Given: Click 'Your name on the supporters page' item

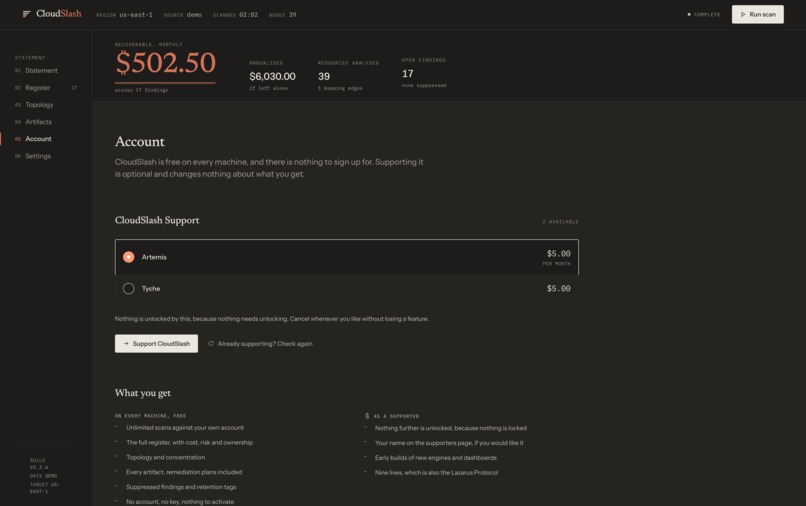Looking at the screenshot, I should [449, 443].
